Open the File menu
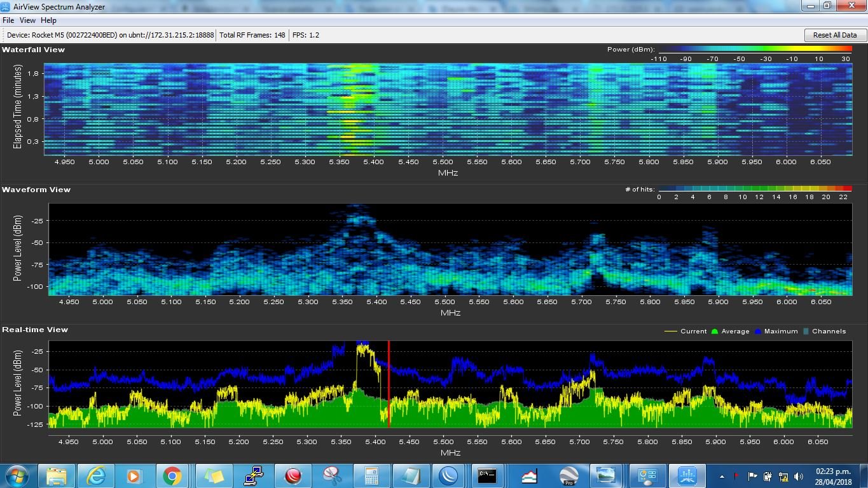 (x=8, y=20)
